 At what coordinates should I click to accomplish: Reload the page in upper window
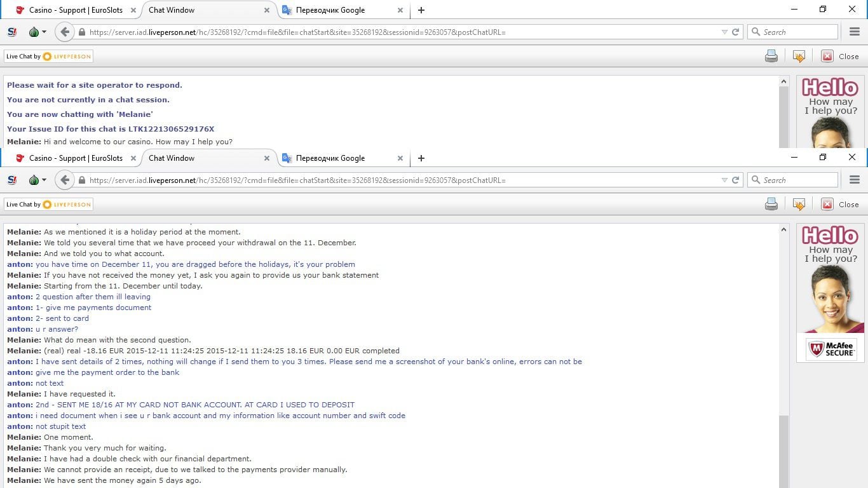pyautogui.click(x=736, y=32)
